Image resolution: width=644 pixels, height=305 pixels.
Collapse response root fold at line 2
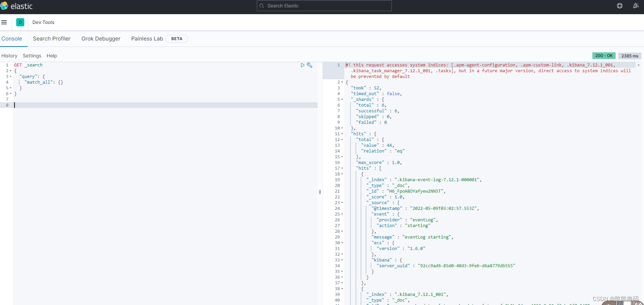click(x=342, y=82)
